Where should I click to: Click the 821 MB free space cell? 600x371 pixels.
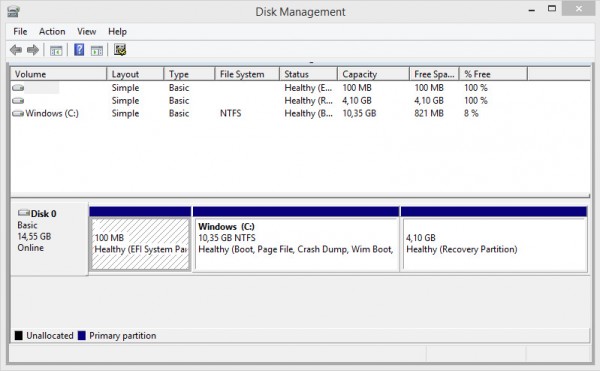pos(429,114)
